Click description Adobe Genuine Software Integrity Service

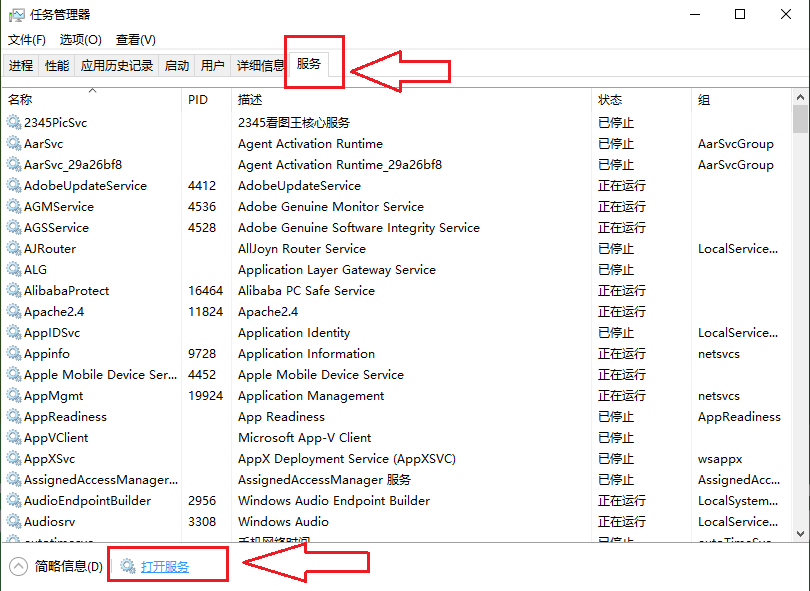point(359,228)
